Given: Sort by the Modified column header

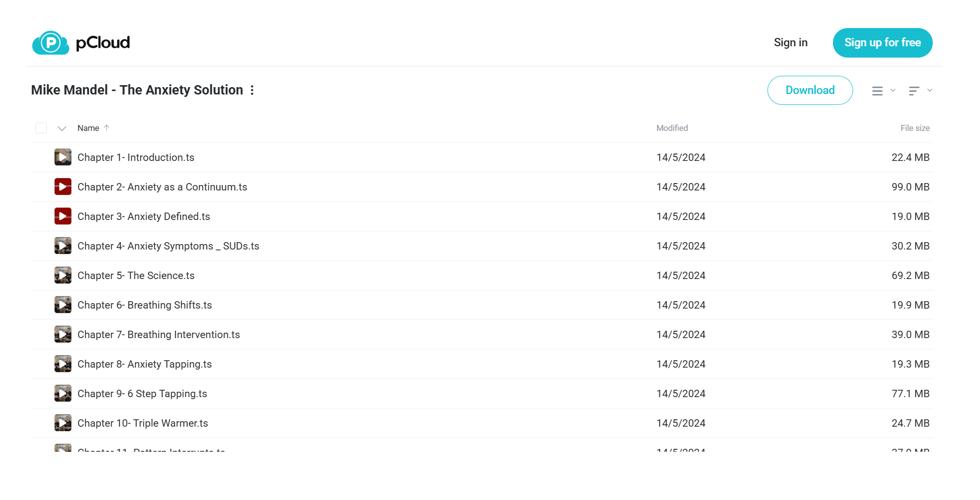Looking at the screenshot, I should (672, 128).
